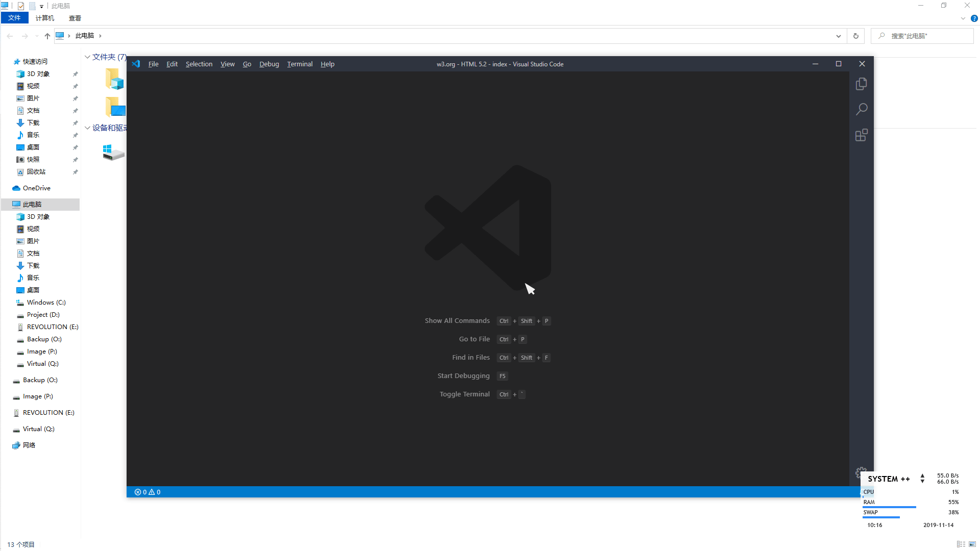Collapse the 设备和驱动 section

(87, 128)
